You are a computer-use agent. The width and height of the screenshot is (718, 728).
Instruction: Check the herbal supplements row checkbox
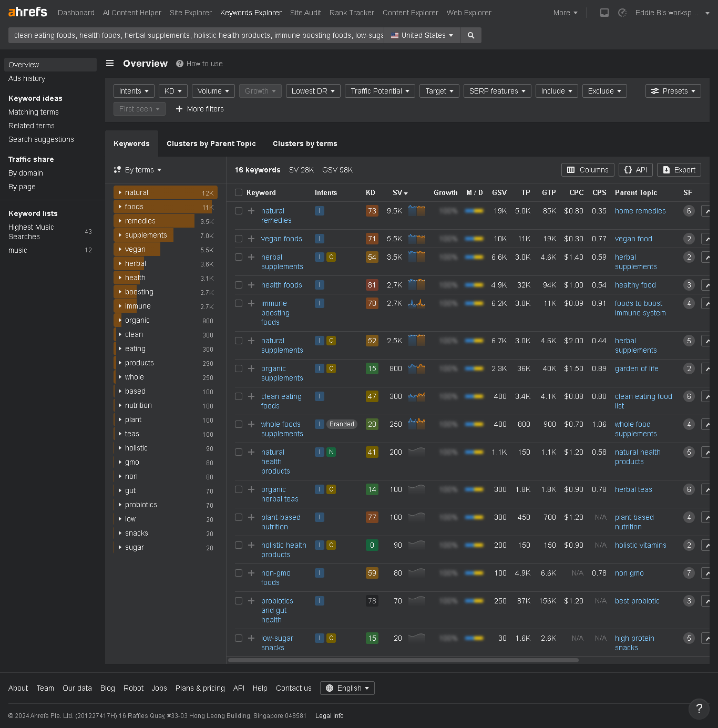239,257
